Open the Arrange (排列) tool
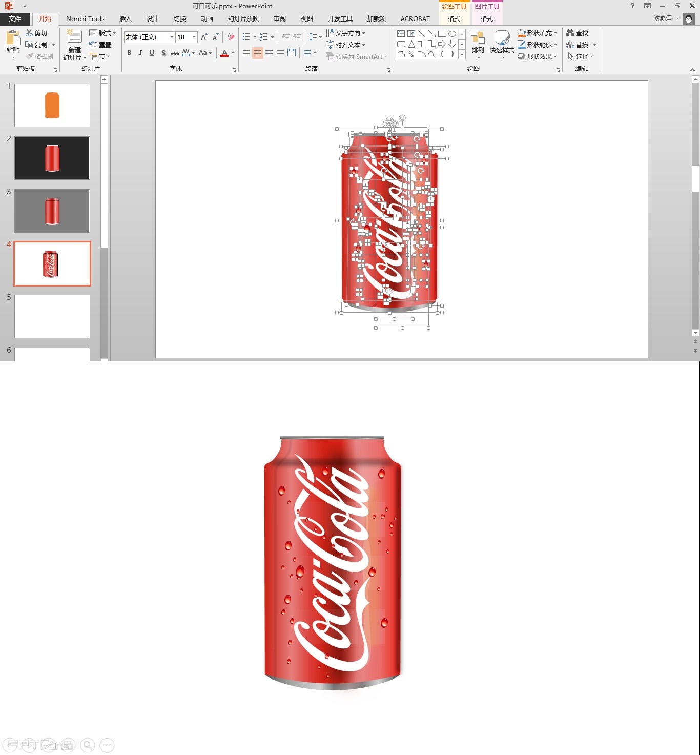 [x=478, y=41]
